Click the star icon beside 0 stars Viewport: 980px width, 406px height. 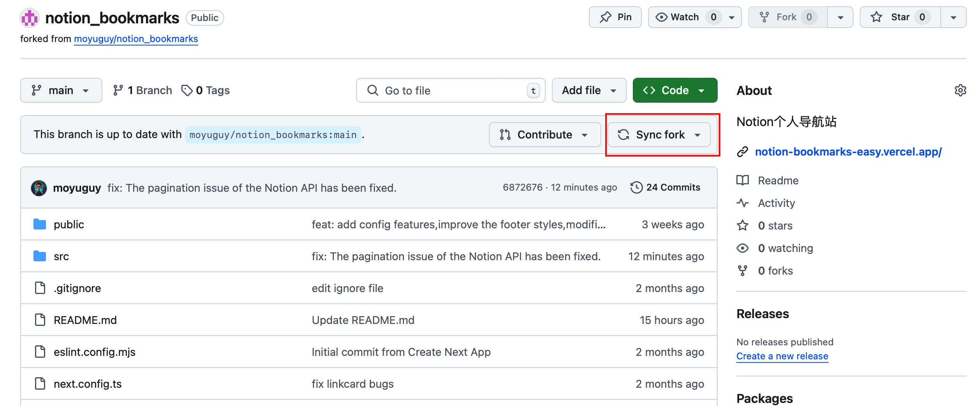click(x=743, y=226)
